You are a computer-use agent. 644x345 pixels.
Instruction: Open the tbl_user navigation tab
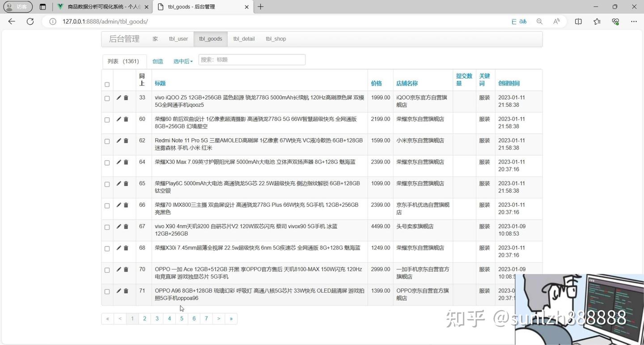point(178,39)
